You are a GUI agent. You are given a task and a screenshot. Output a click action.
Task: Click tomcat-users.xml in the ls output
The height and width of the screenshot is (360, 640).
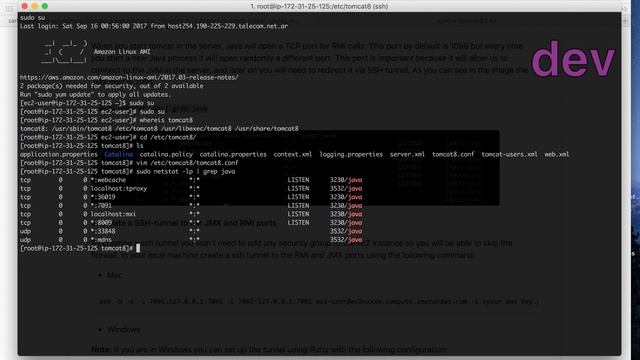509,154
